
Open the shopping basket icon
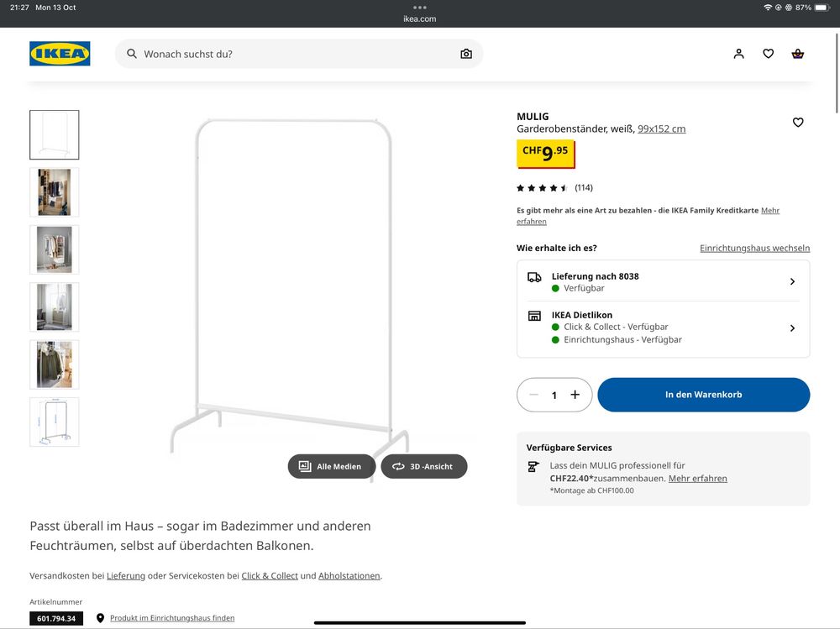[x=797, y=54]
